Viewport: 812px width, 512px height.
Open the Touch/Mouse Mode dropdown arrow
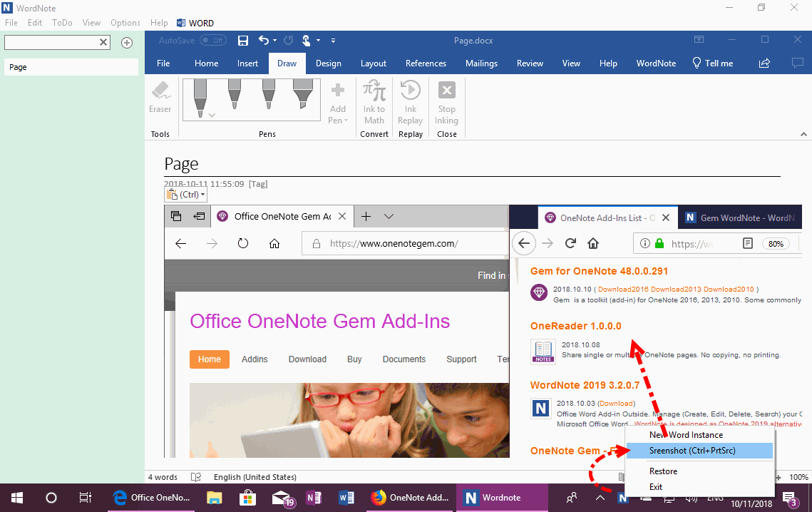(318, 41)
